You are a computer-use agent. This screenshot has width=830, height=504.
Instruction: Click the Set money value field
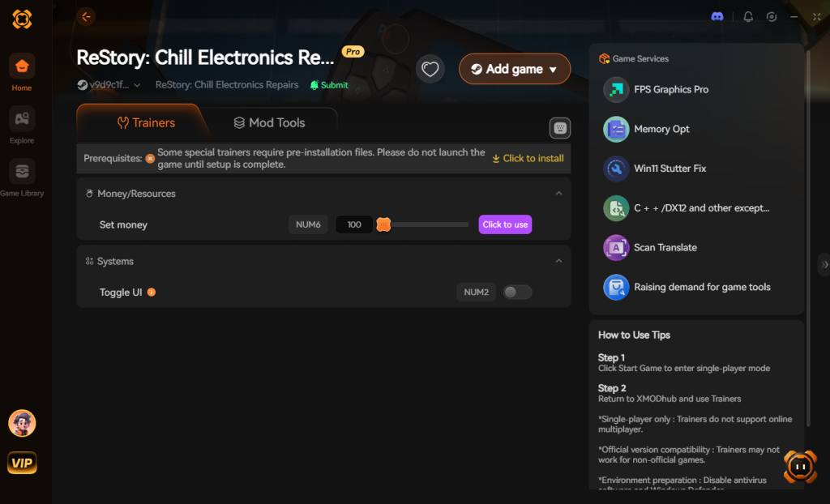point(354,224)
